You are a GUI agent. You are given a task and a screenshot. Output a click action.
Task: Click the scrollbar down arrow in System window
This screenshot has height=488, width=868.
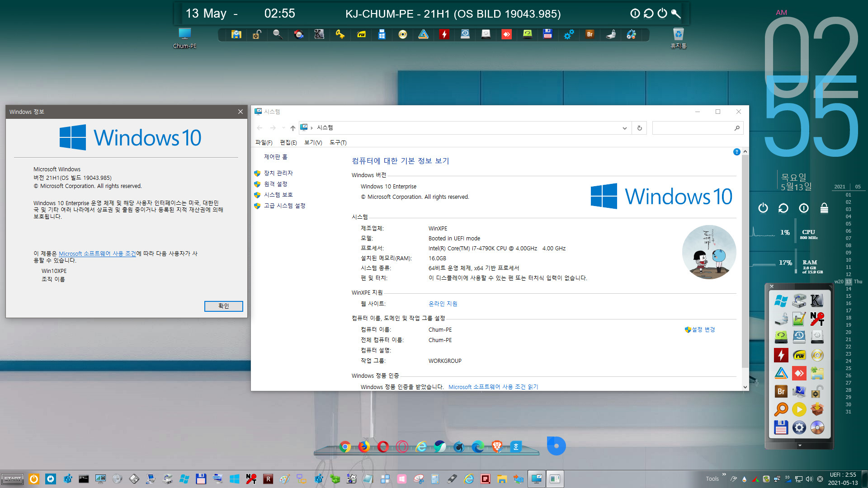pos(745,387)
